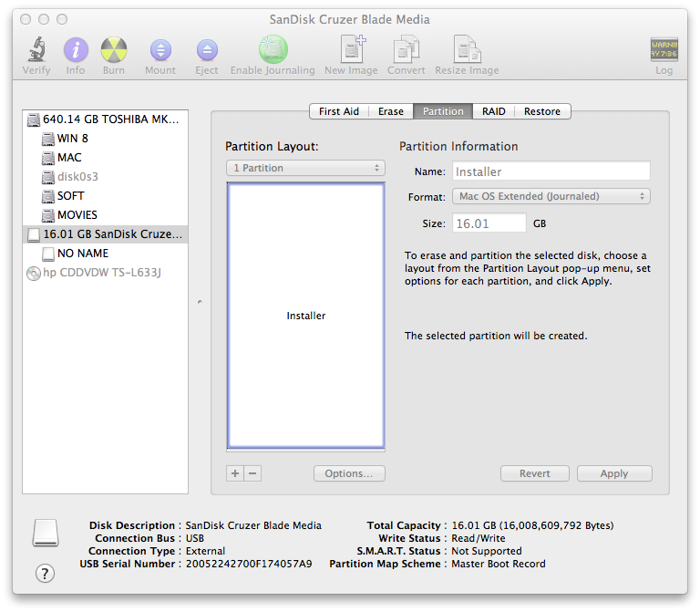The image size is (700, 612).
Task: Select the disk0s3 volume
Action: (x=106, y=177)
